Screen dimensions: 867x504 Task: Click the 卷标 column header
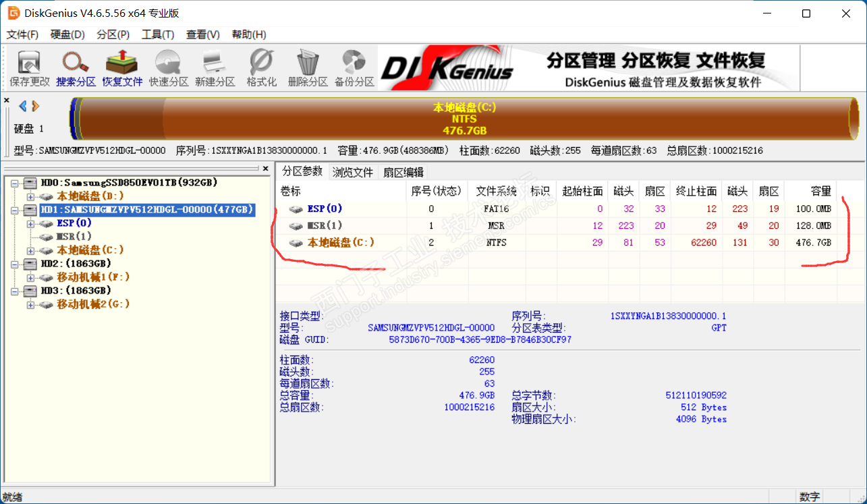[342, 191]
